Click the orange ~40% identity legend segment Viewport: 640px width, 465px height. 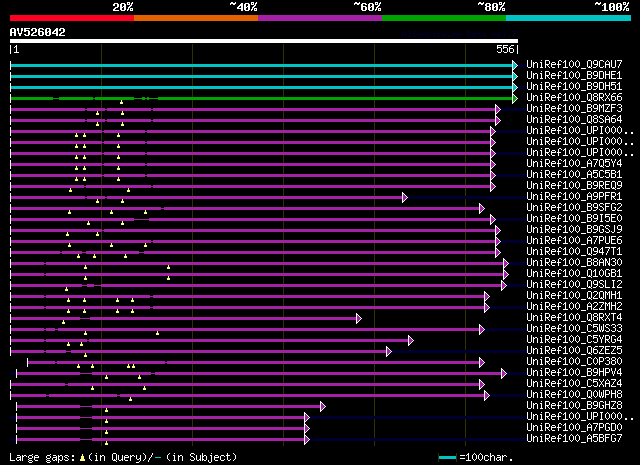coord(196,18)
